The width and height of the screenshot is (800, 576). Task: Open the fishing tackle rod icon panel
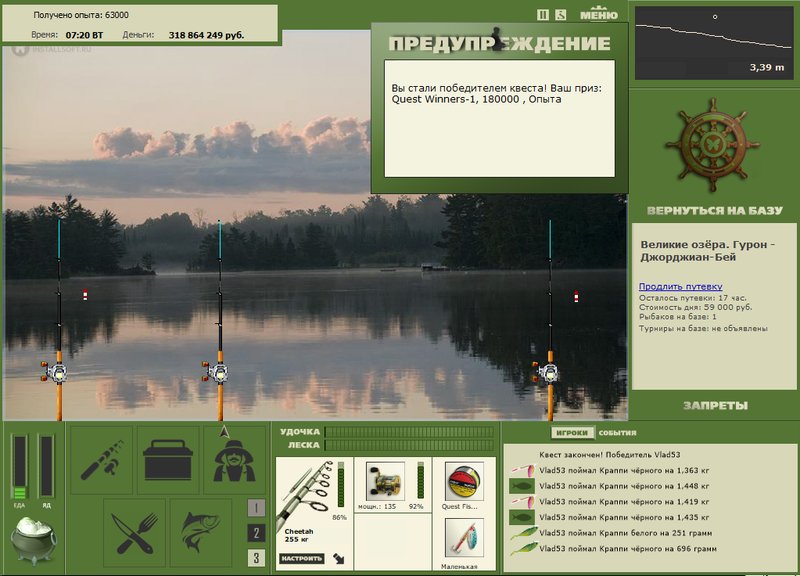tap(102, 461)
